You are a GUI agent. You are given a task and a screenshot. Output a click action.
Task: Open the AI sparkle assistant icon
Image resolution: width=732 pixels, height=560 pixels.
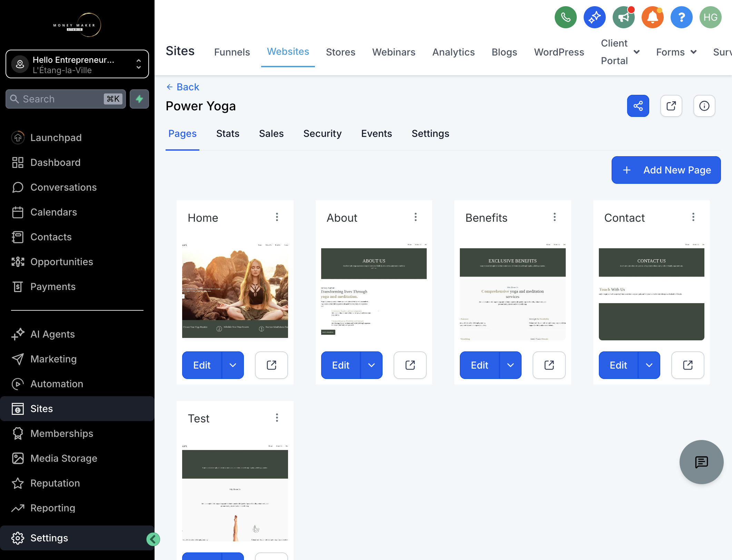pyautogui.click(x=594, y=17)
